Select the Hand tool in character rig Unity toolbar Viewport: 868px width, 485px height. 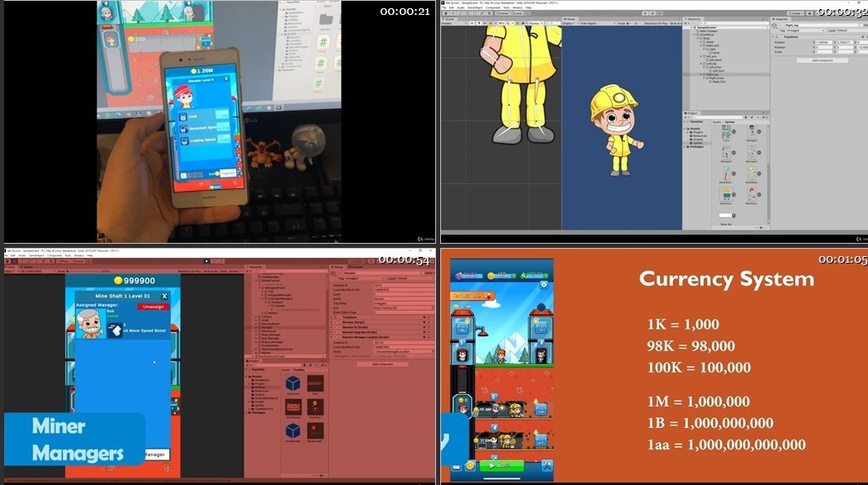448,12
